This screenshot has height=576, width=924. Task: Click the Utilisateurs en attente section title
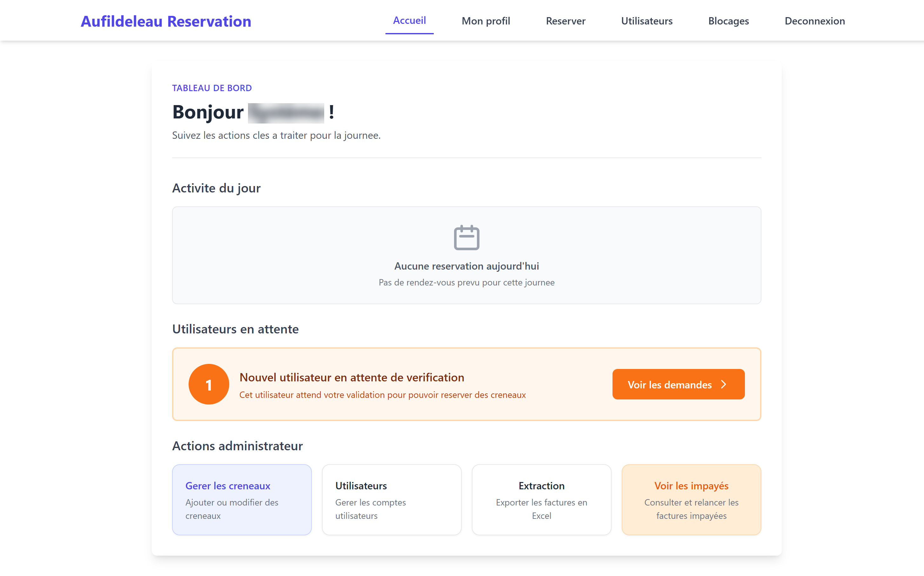click(235, 329)
